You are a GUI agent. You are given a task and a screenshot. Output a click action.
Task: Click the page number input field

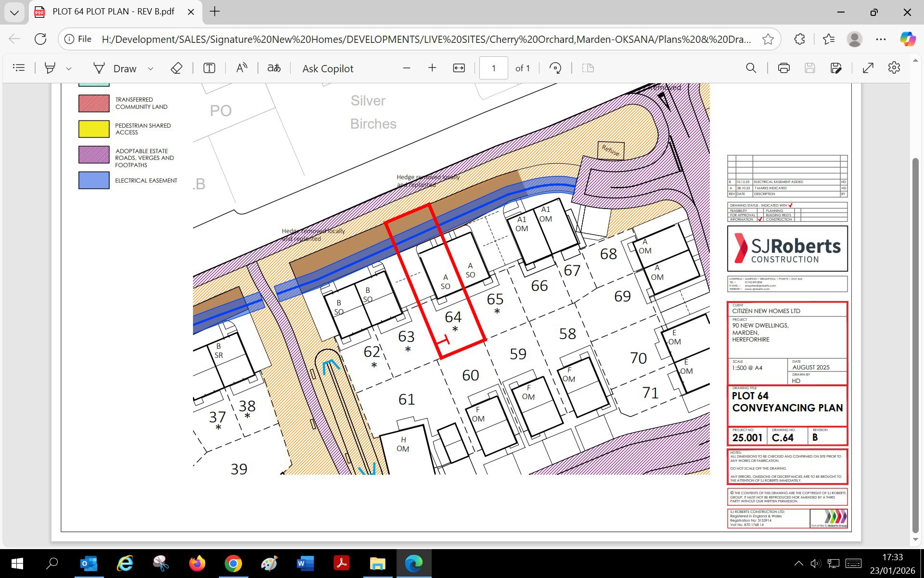click(x=493, y=68)
